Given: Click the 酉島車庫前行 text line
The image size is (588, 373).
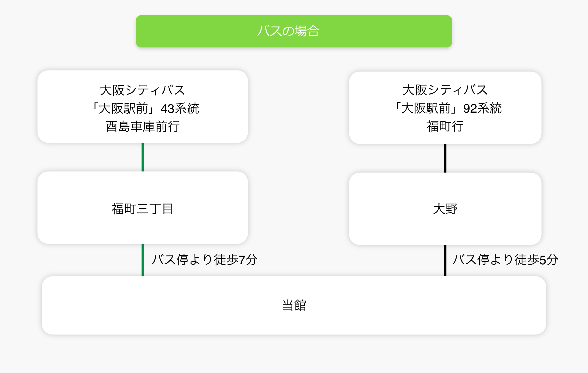Looking at the screenshot, I should (x=142, y=127).
